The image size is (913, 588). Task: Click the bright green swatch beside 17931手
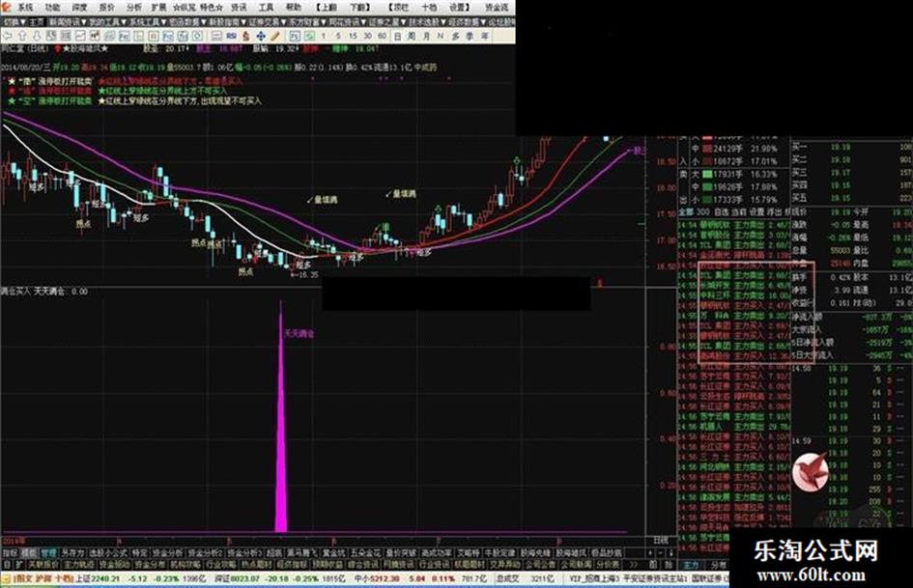[706, 174]
